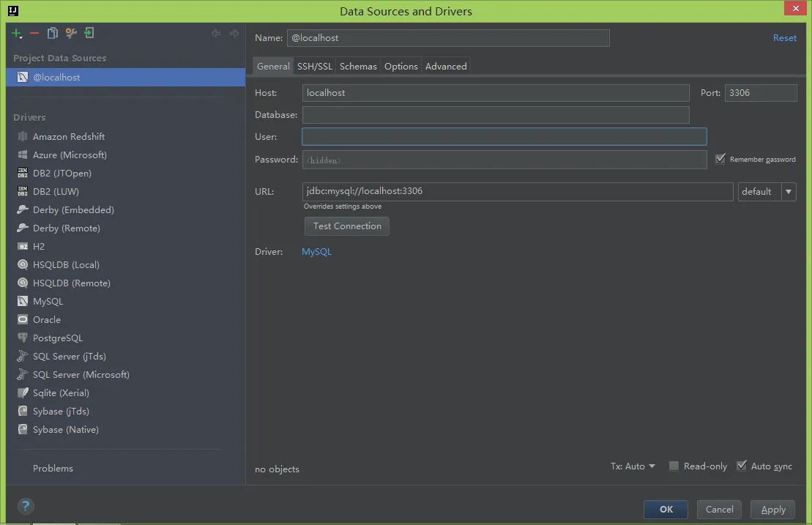Viewport: 812px width, 525px height.
Task: Open driver settings via the wrench icon
Action: (x=71, y=34)
